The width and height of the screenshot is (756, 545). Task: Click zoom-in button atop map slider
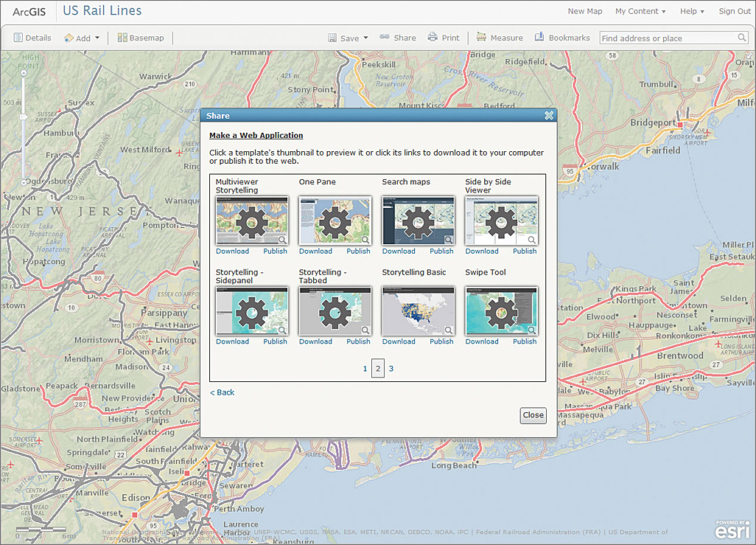(x=24, y=73)
